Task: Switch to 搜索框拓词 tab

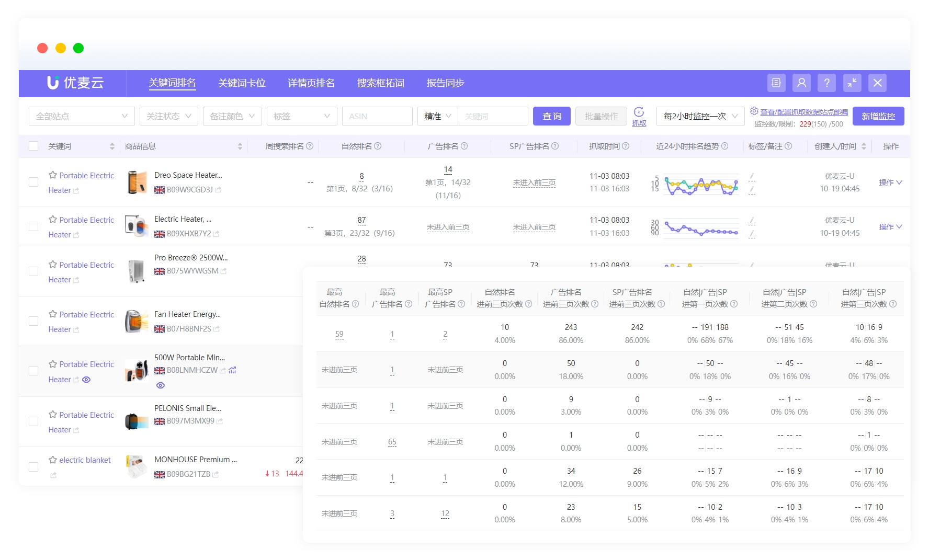Action: pyautogui.click(x=381, y=83)
